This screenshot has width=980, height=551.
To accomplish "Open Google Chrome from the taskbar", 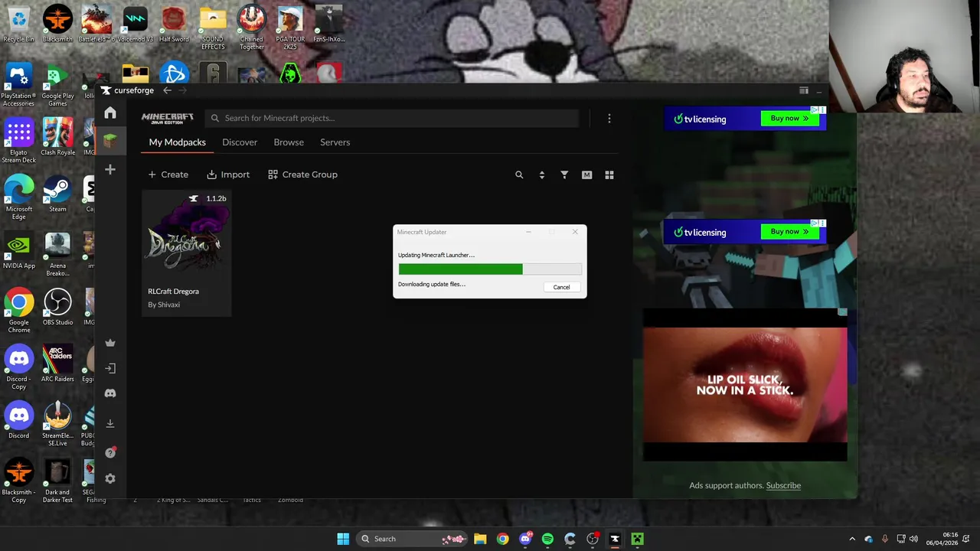I will click(x=502, y=539).
